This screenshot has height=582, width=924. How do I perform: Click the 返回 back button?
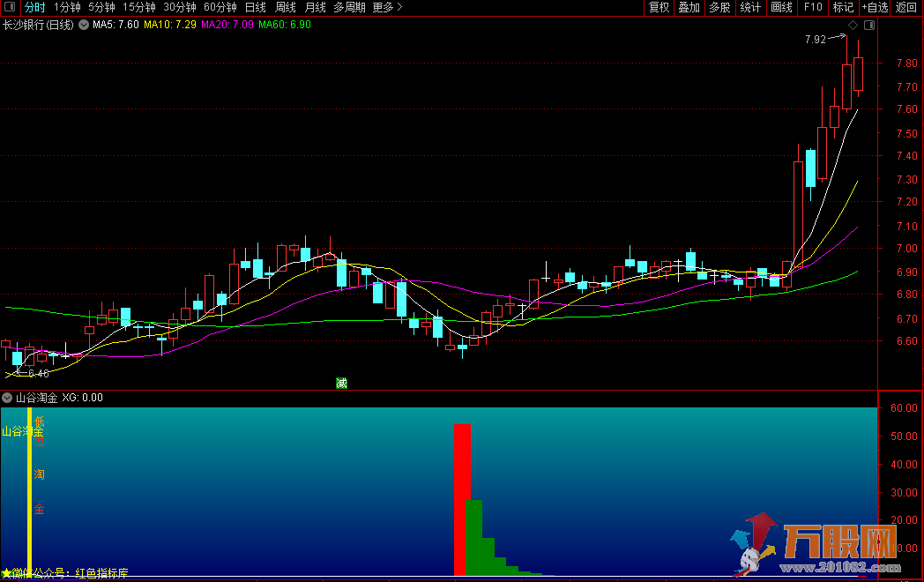(906, 7)
